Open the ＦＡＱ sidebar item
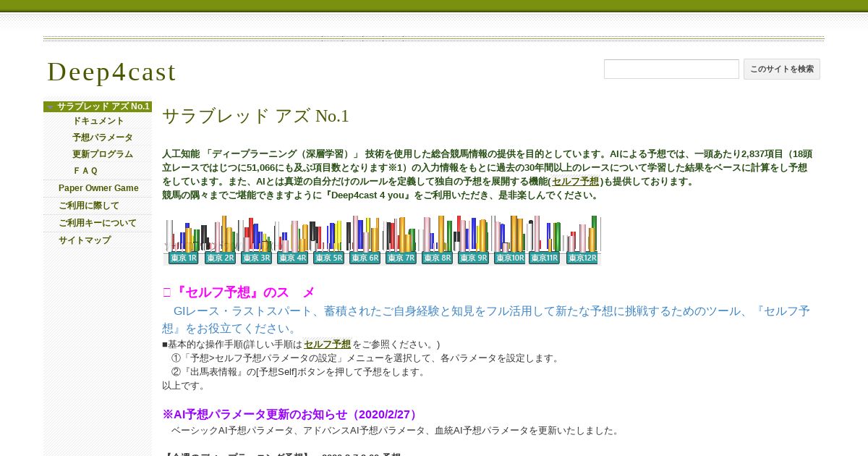Image resolution: width=868 pixels, height=456 pixels. click(x=85, y=171)
